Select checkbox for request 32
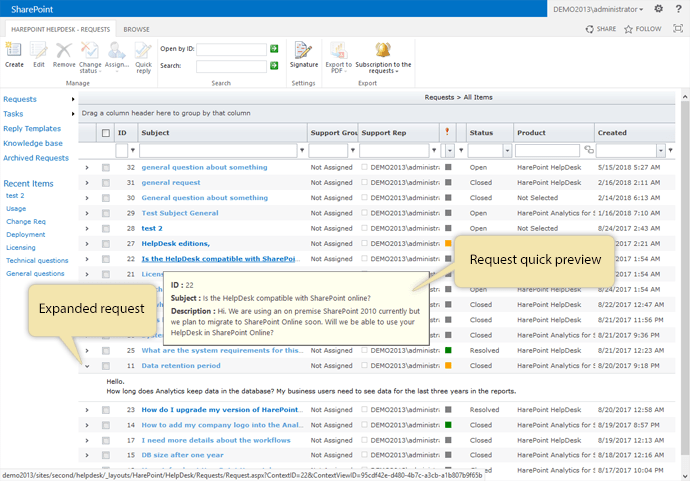Viewport: 690px width, 481px height. (106, 168)
